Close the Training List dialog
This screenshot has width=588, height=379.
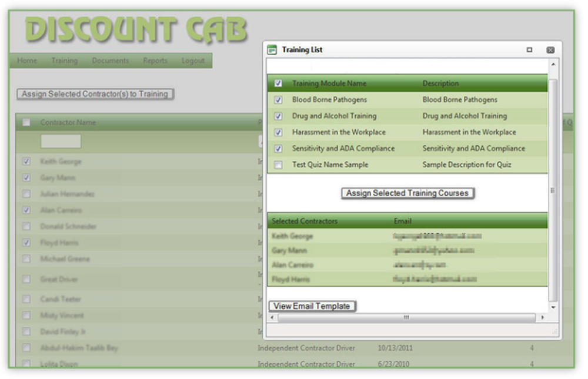pyautogui.click(x=550, y=50)
